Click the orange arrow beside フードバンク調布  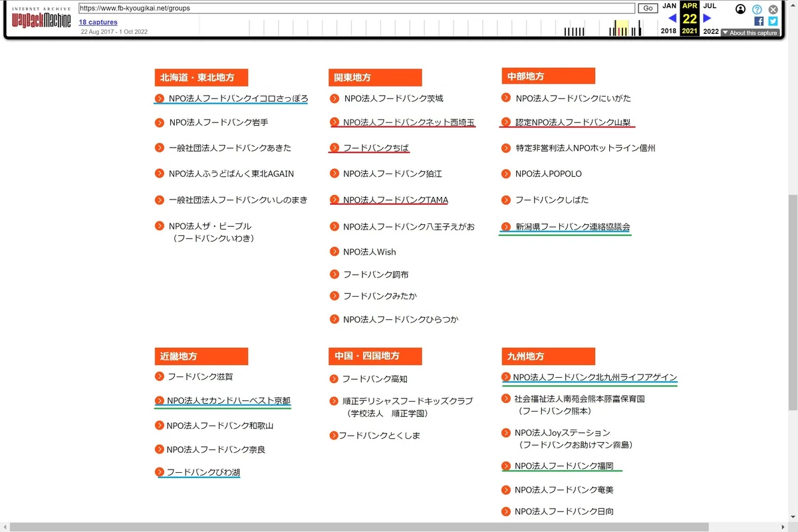click(334, 274)
